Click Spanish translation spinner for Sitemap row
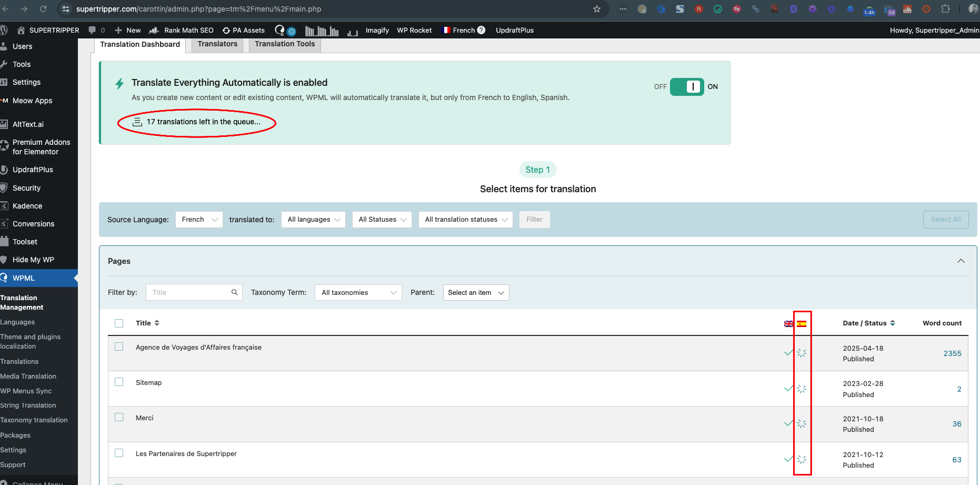 801,389
